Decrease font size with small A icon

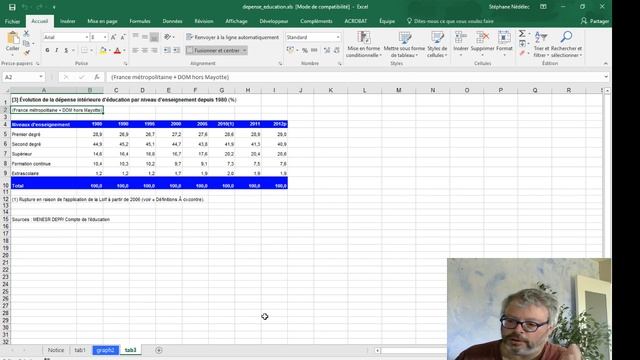[122, 37]
